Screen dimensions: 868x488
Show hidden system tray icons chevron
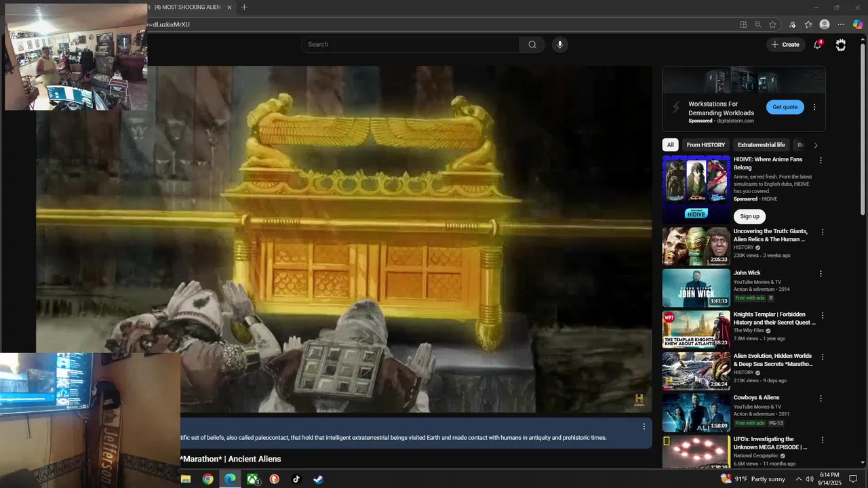click(x=798, y=479)
